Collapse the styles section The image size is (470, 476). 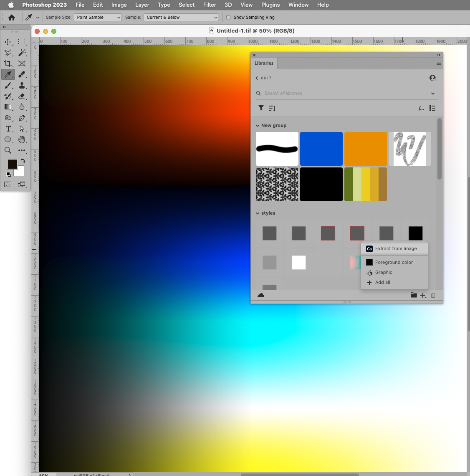coord(258,213)
